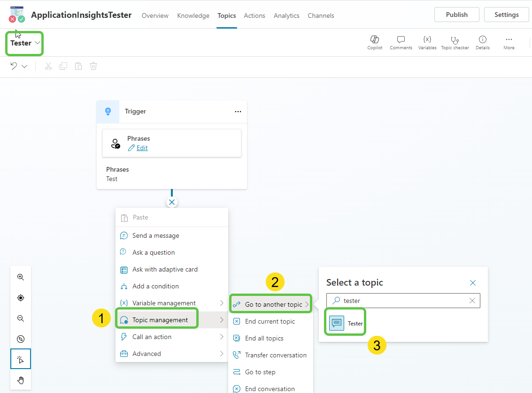Run the Topic checker
The height and width of the screenshot is (393, 532).
click(x=455, y=43)
